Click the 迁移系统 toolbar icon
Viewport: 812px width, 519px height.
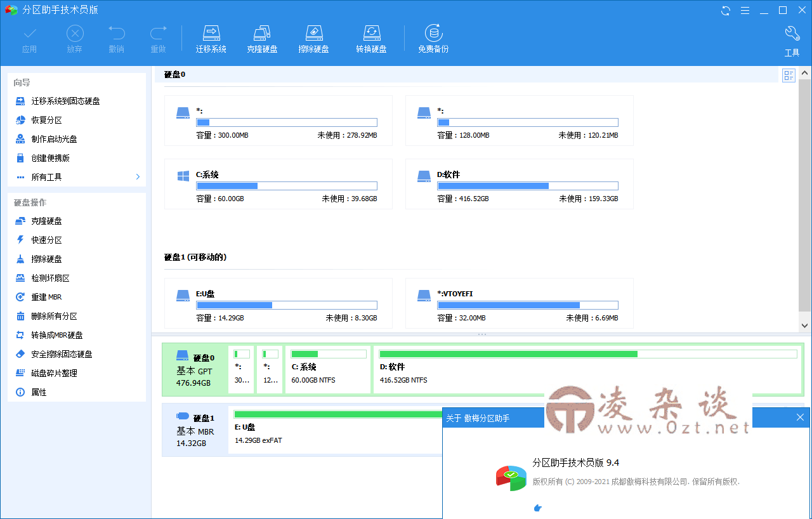click(x=211, y=39)
